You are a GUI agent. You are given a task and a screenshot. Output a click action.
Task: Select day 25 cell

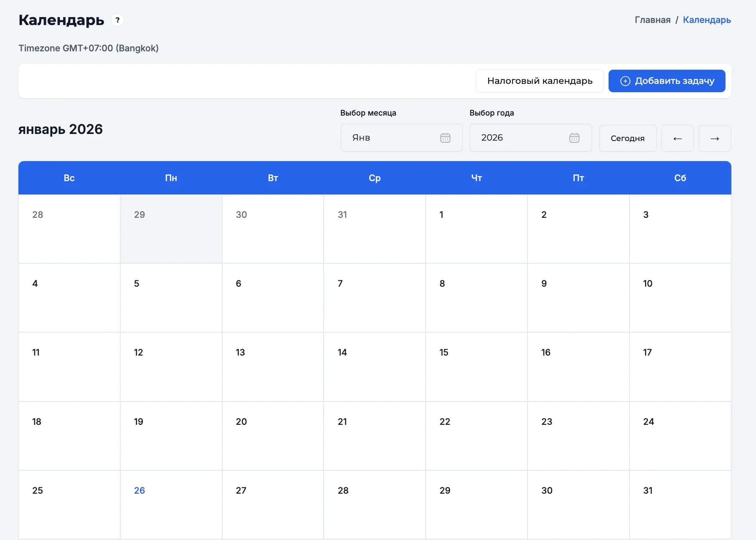(69, 505)
